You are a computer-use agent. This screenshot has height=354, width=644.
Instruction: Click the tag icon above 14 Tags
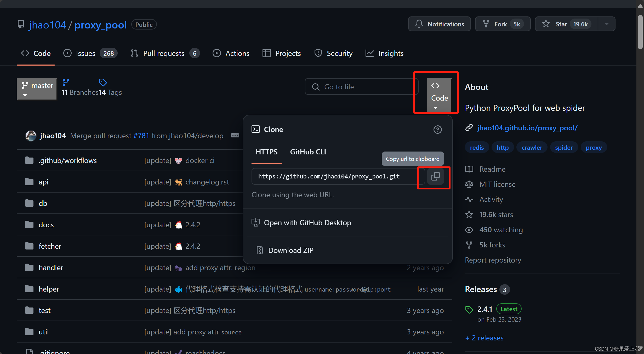point(103,83)
